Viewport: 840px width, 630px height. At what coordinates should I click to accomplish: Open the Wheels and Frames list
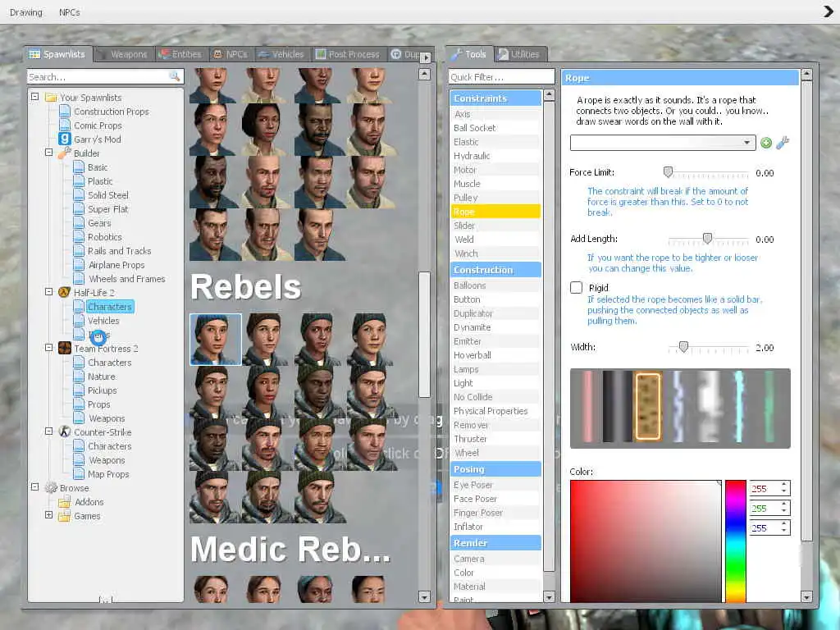click(127, 279)
